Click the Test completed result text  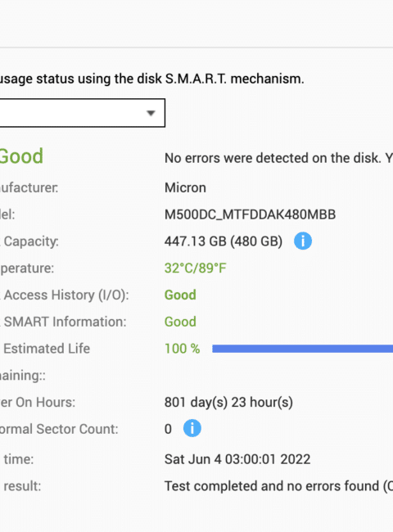click(278, 486)
